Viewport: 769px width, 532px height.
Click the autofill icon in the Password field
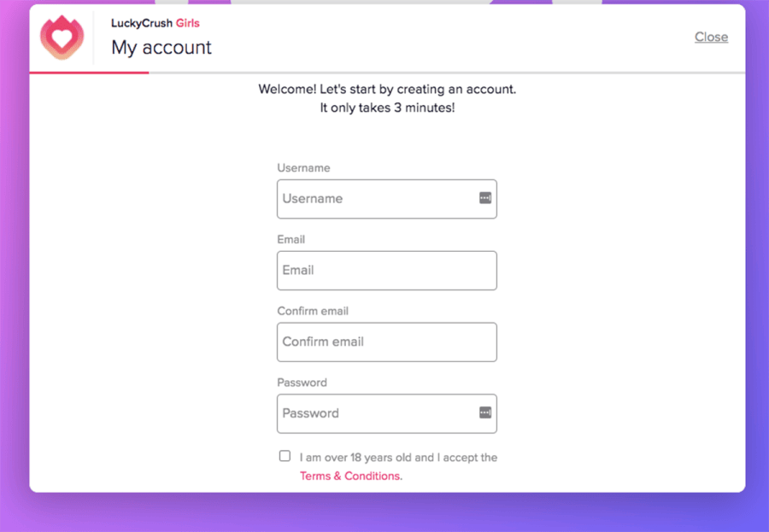[x=484, y=413]
